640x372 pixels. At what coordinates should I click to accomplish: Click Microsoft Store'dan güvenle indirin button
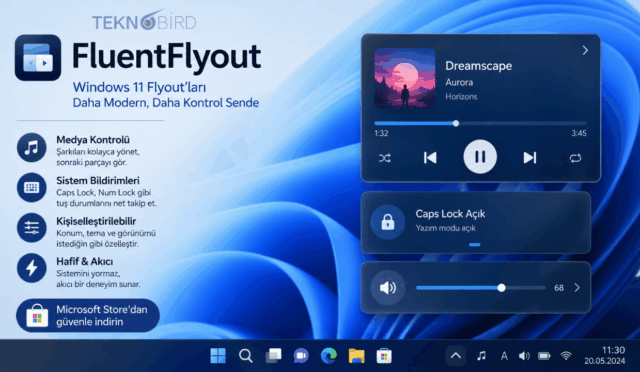[88, 316]
